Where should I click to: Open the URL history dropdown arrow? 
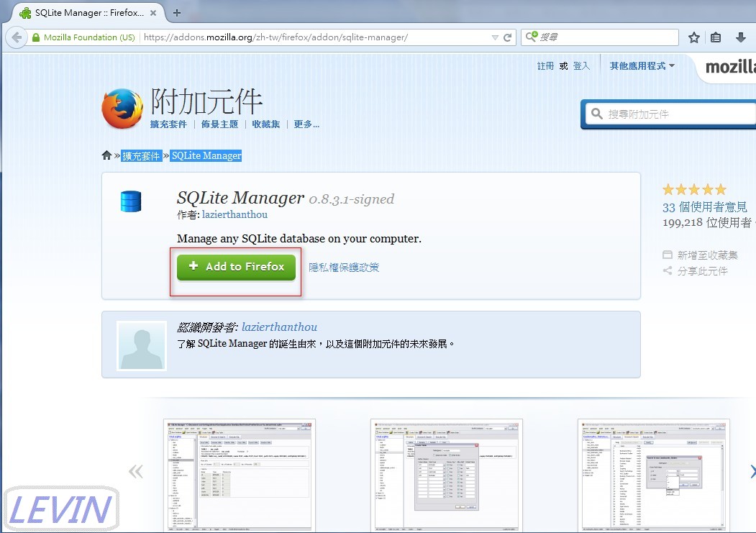click(x=495, y=37)
